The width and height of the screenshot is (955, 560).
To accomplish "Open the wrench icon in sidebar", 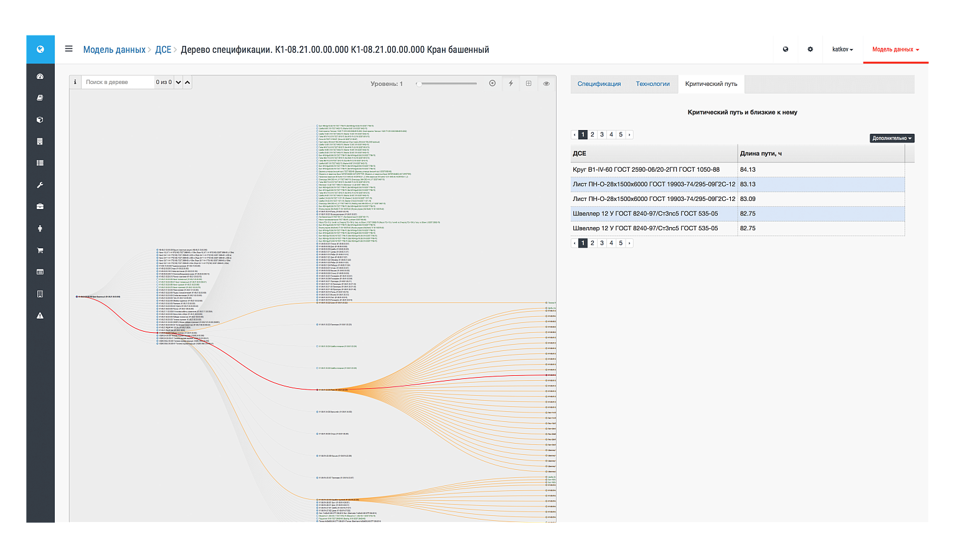I will (40, 185).
